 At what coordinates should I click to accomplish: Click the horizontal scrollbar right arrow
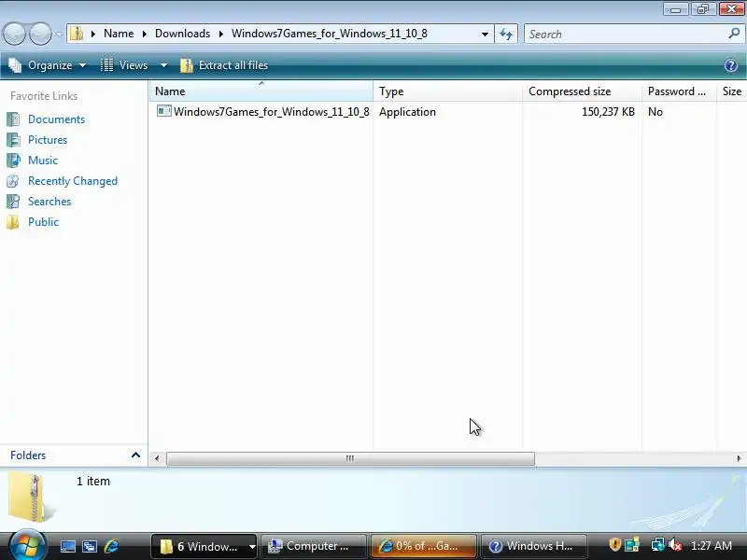pyautogui.click(x=739, y=458)
